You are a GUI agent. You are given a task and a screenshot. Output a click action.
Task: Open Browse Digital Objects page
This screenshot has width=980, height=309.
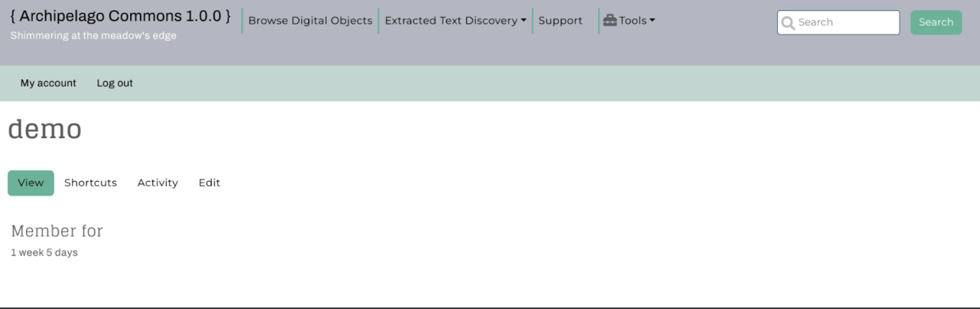click(x=310, y=21)
